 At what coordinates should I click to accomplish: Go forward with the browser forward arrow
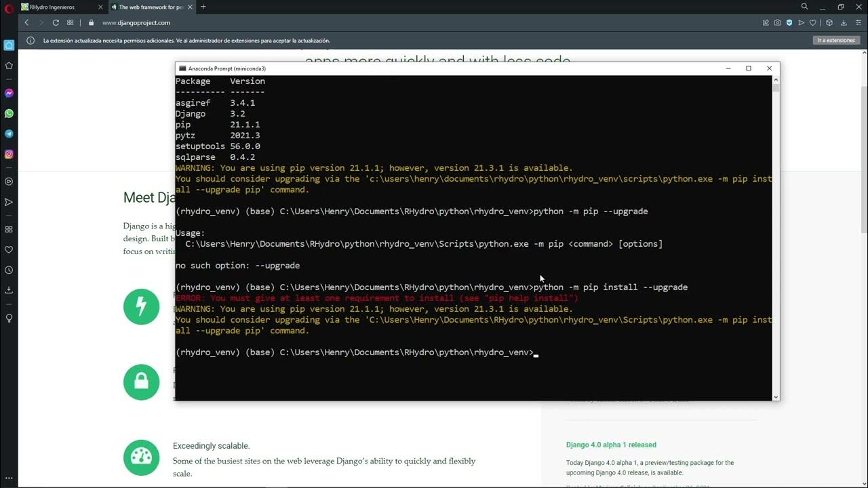(x=41, y=22)
